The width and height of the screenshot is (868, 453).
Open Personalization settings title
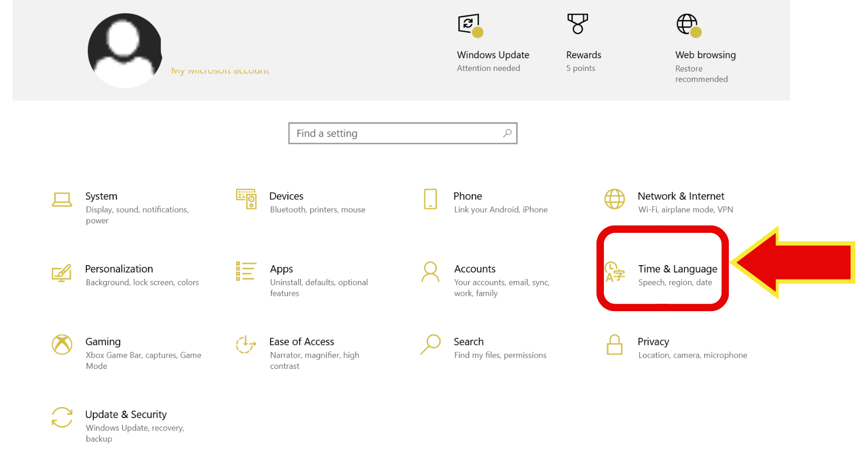[x=119, y=269]
